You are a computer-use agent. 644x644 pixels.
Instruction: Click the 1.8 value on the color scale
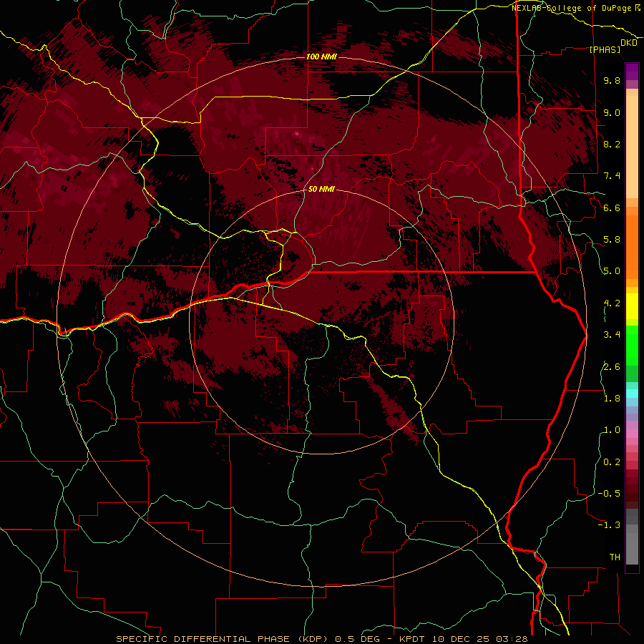click(612, 399)
